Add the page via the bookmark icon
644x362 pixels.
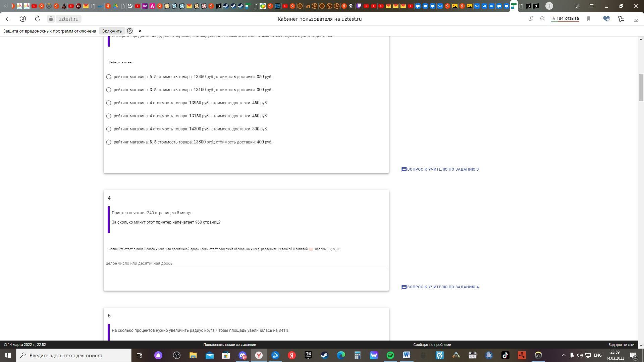(588, 19)
